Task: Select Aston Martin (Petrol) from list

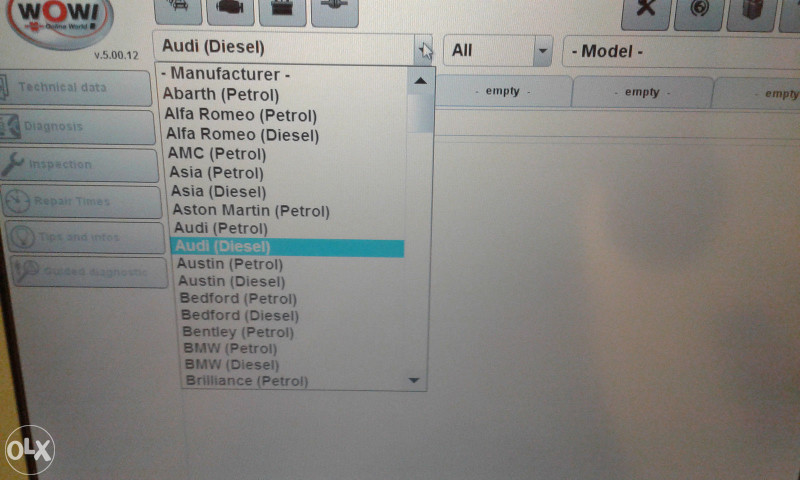Action: click(251, 210)
